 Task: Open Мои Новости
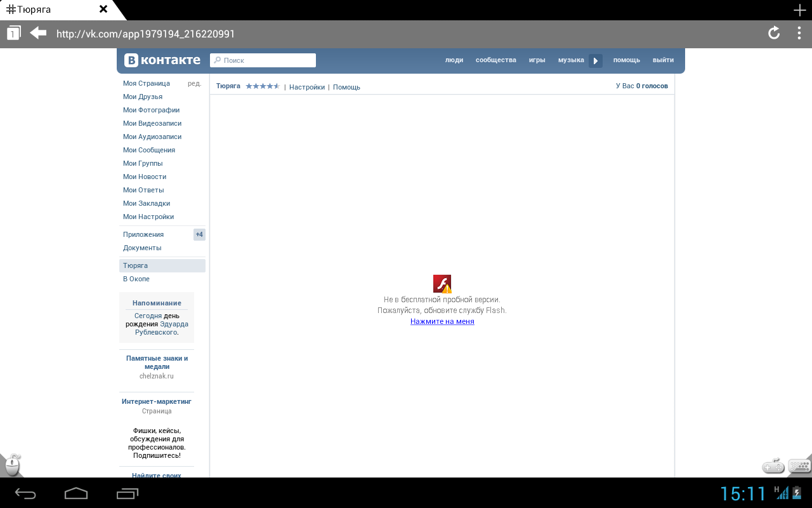[x=145, y=177]
